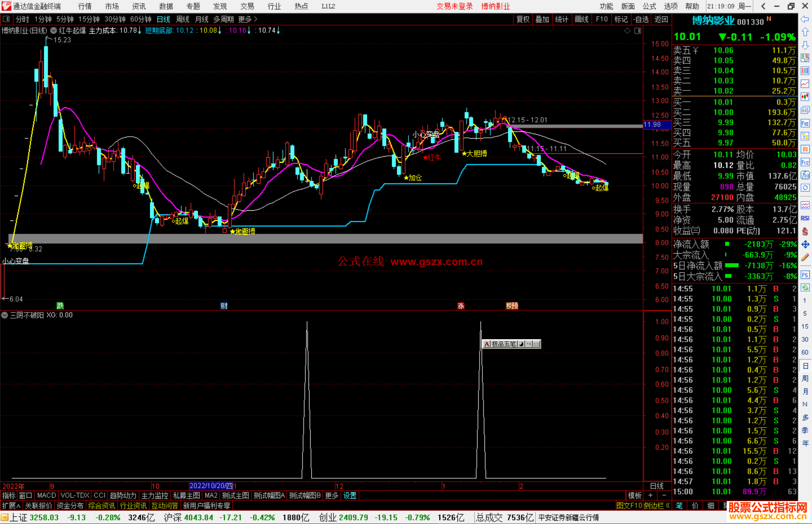Image resolution: width=812 pixels, height=524 pixels.
Task: Toggle the 三阴不破阳 indicator round button
Action: pyautogui.click(x=5, y=315)
